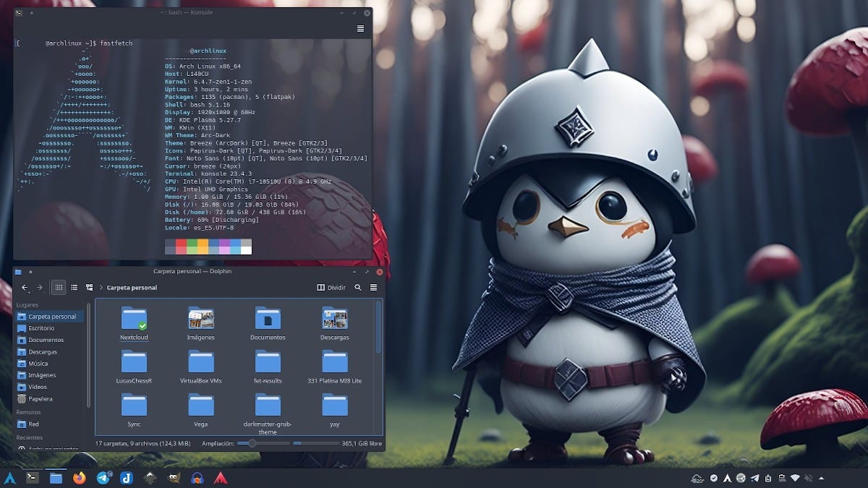Expand the breadcrumb chevron before Carpeta personal

pos(101,288)
